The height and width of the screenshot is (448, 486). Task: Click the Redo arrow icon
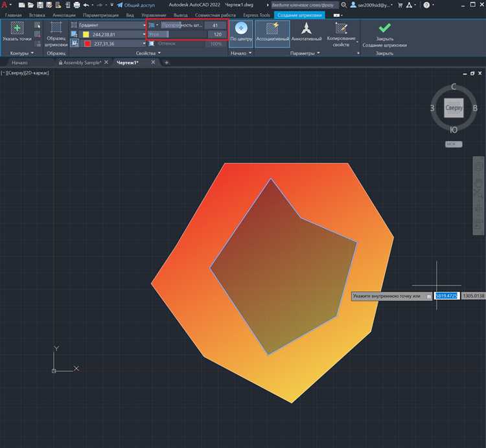100,5
